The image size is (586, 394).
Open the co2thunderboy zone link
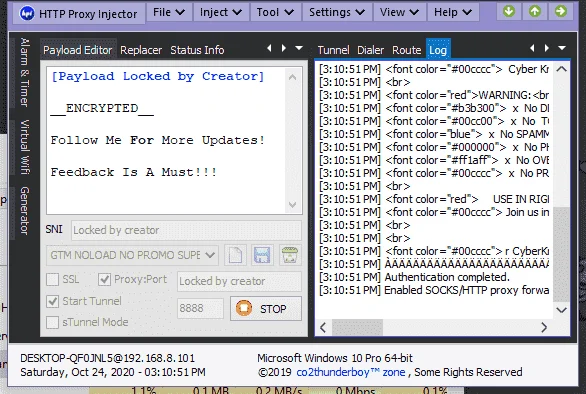click(351, 372)
